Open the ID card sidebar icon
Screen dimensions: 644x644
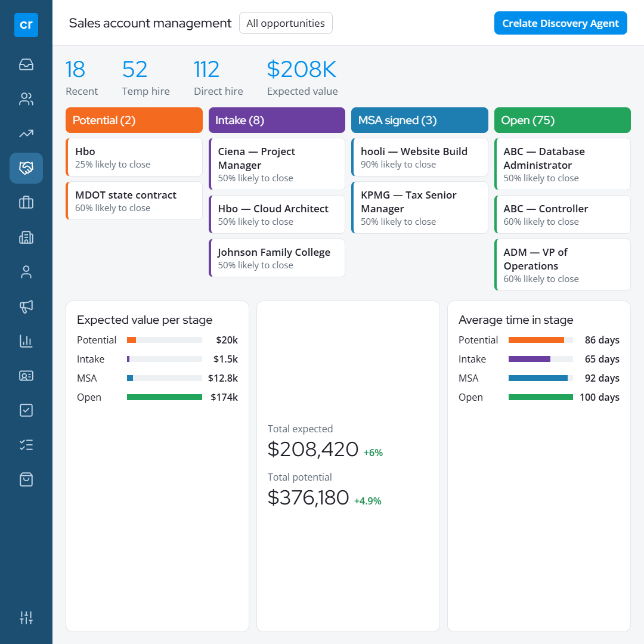tap(26, 376)
